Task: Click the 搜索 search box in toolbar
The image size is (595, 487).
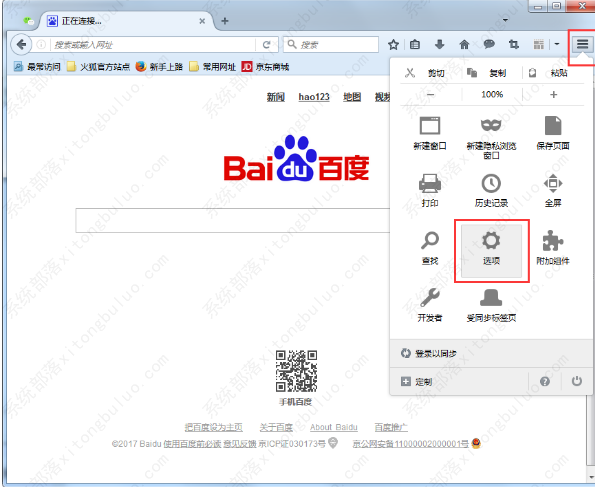Action: [x=331, y=45]
